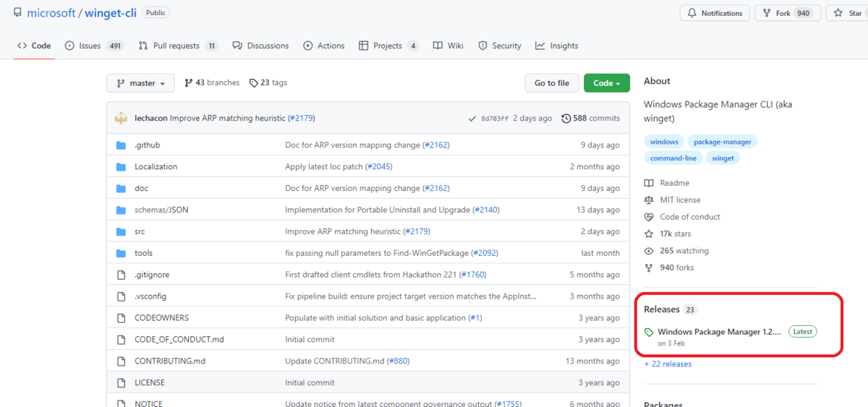View the 588 commits history
868x407 pixels.
(591, 118)
